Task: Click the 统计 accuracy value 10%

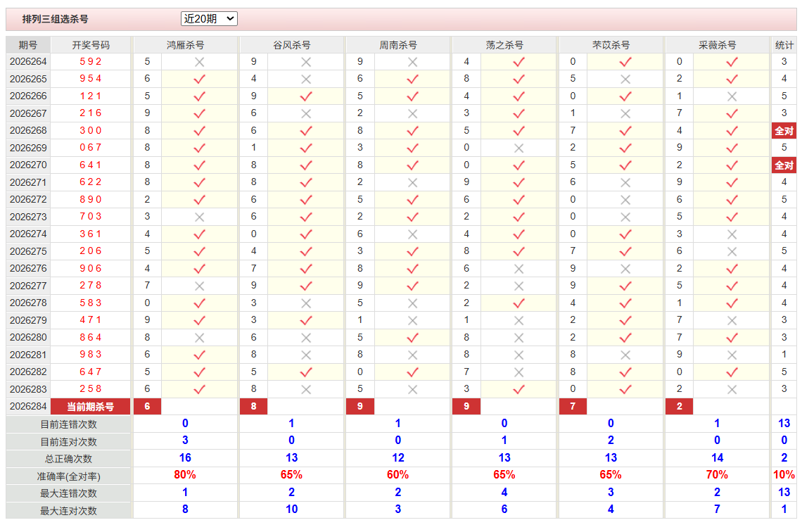Action: [784, 475]
